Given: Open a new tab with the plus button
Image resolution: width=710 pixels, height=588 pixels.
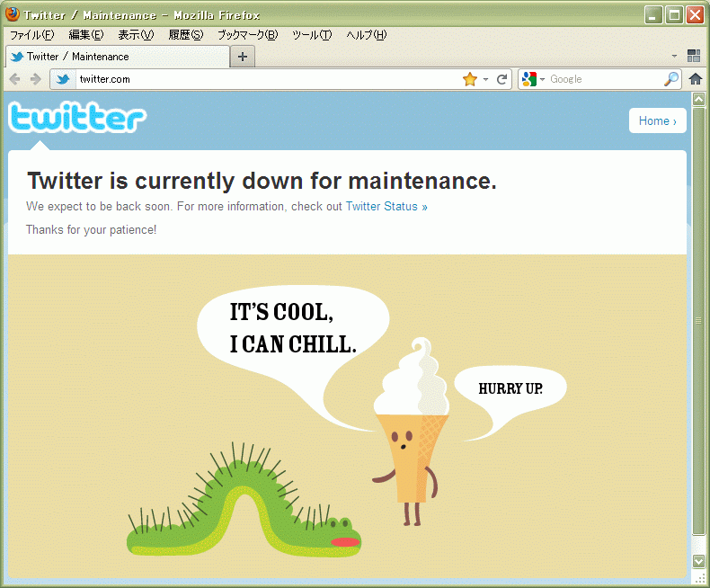Looking at the screenshot, I should 243,57.
